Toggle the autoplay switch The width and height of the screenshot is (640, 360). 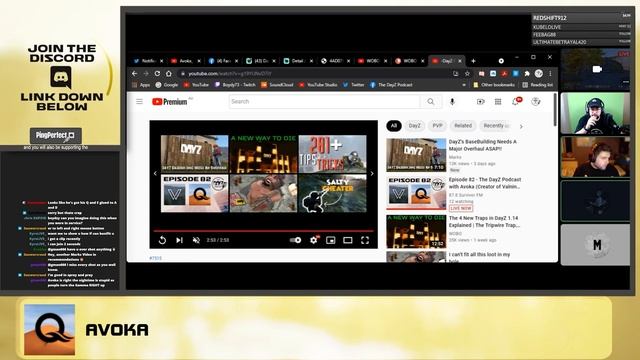tap(296, 240)
